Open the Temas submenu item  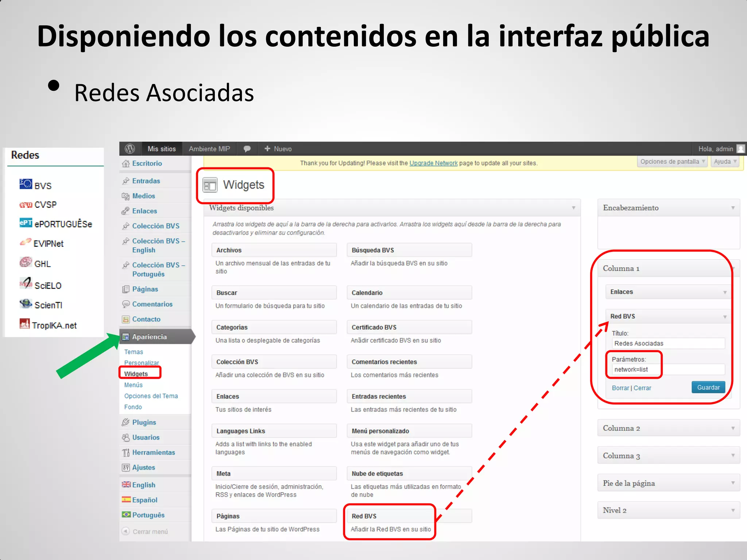(133, 352)
